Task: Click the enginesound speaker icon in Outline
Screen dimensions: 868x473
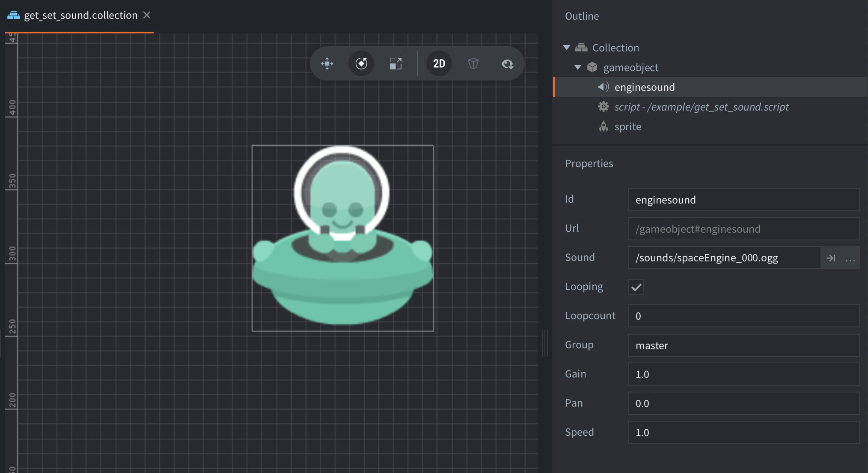Action: click(603, 87)
